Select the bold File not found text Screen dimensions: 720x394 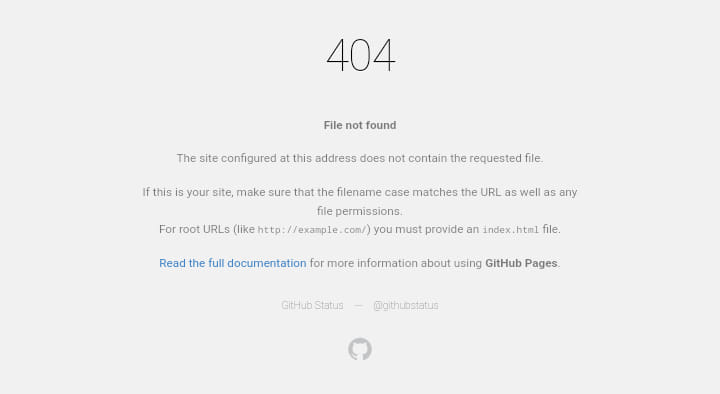(360, 125)
